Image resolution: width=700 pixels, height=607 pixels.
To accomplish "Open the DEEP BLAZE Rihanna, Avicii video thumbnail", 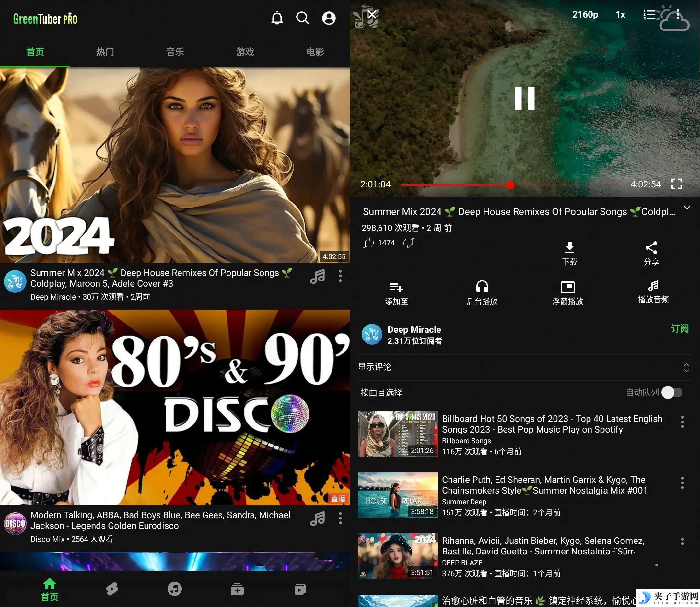I will pyautogui.click(x=398, y=556).
